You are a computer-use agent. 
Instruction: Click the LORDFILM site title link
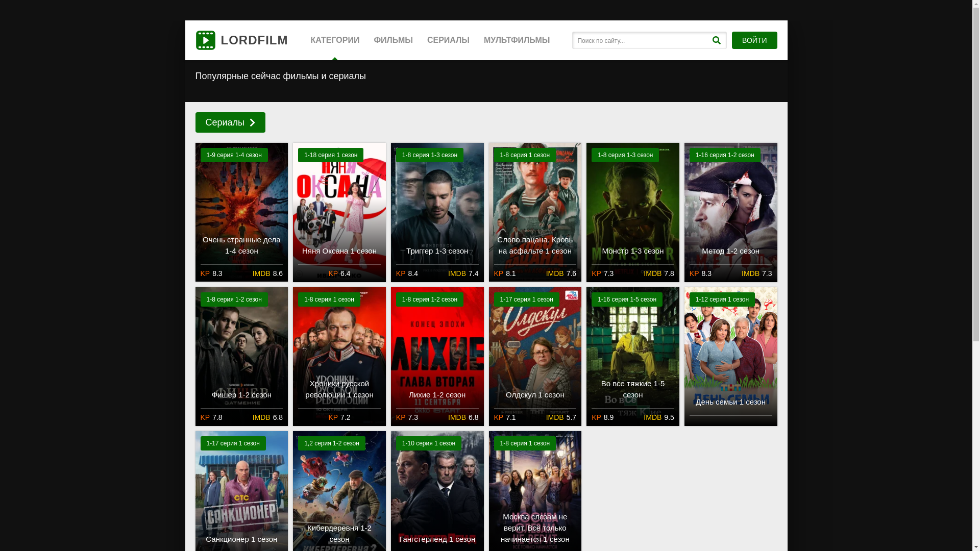click(x=254, y=40)
